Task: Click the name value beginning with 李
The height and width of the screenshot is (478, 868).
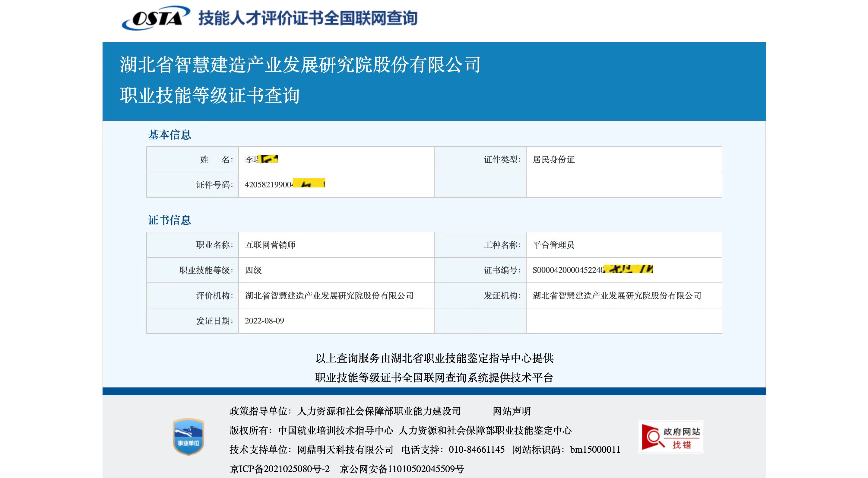Action: [x=261, y=159]
